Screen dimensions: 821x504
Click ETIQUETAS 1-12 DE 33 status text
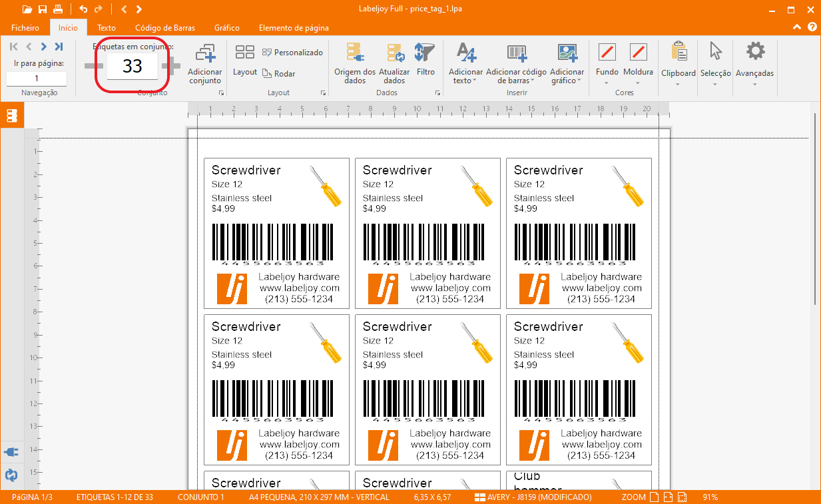[x=115, y=497]
